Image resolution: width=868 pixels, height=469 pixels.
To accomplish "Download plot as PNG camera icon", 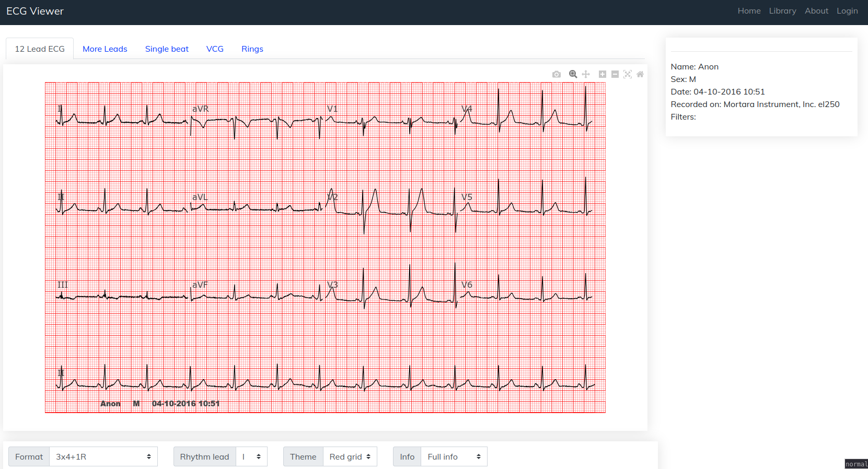I will [x=557, y=74].
